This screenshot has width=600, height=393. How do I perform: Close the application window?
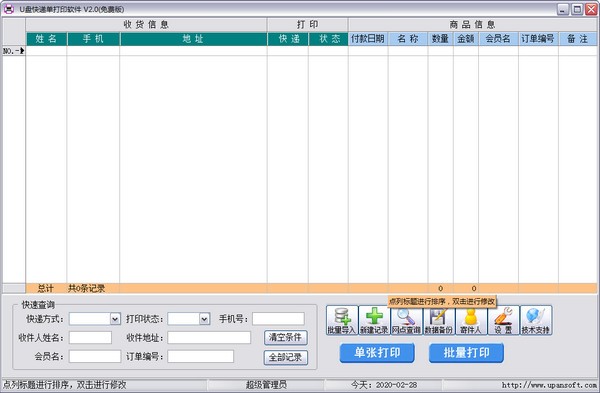[x=591, y=9]
